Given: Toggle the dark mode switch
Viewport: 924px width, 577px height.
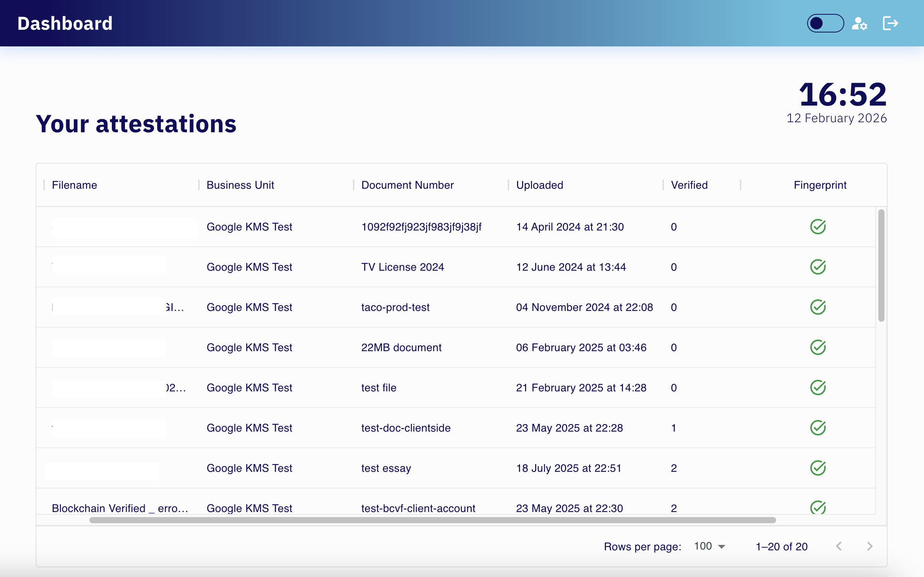Looking at the screenshot, I should point(825,23).
